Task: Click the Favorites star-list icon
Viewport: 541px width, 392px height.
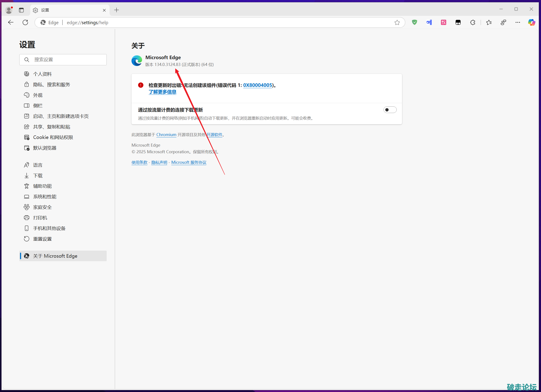Action: [x=489, y=22]
